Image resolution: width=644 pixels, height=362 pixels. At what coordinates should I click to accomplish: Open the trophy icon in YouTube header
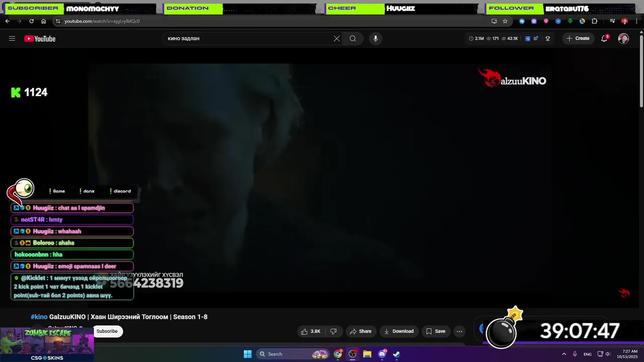[x=547, y=38]
